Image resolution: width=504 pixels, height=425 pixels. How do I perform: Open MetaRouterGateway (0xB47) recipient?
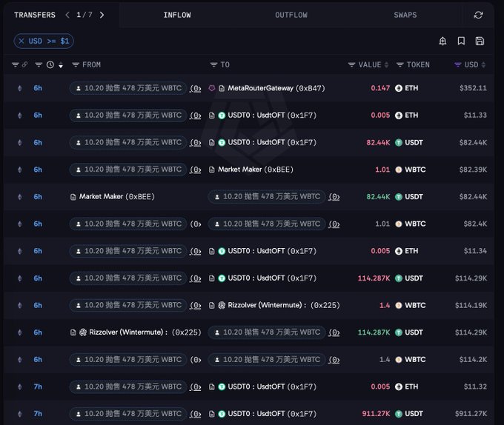[x=276, y=88]
